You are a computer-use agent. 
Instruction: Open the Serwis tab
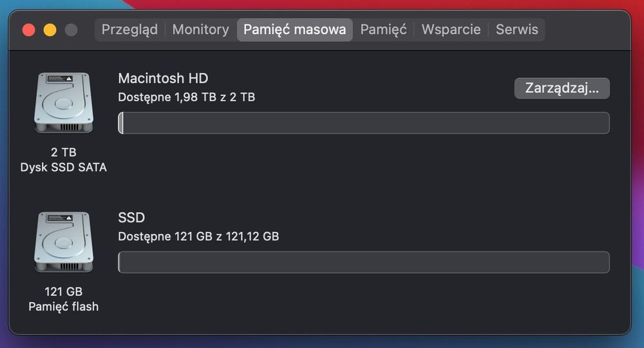pyautogui.click(x=516, y=30)
